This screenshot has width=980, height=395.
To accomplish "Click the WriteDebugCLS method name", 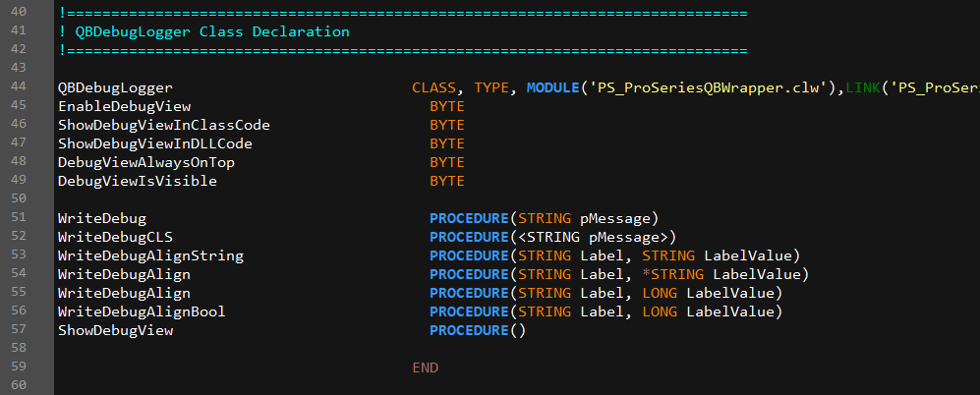I will [115, 237].
